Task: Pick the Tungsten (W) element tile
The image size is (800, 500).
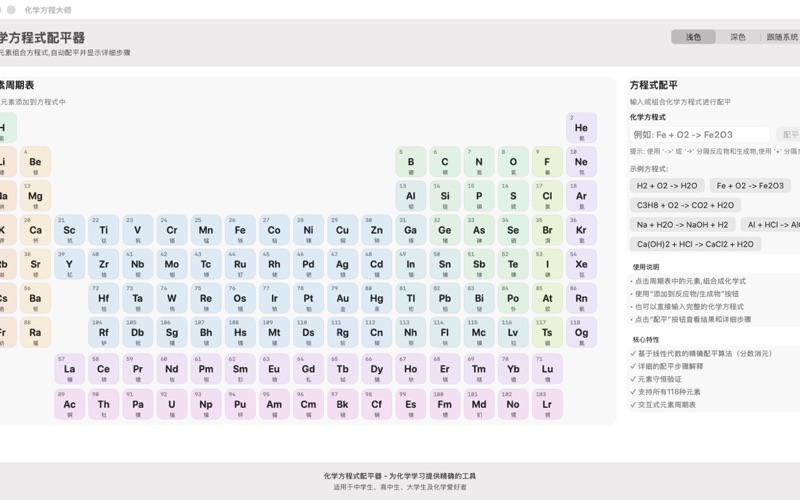Action: point(172,299)
